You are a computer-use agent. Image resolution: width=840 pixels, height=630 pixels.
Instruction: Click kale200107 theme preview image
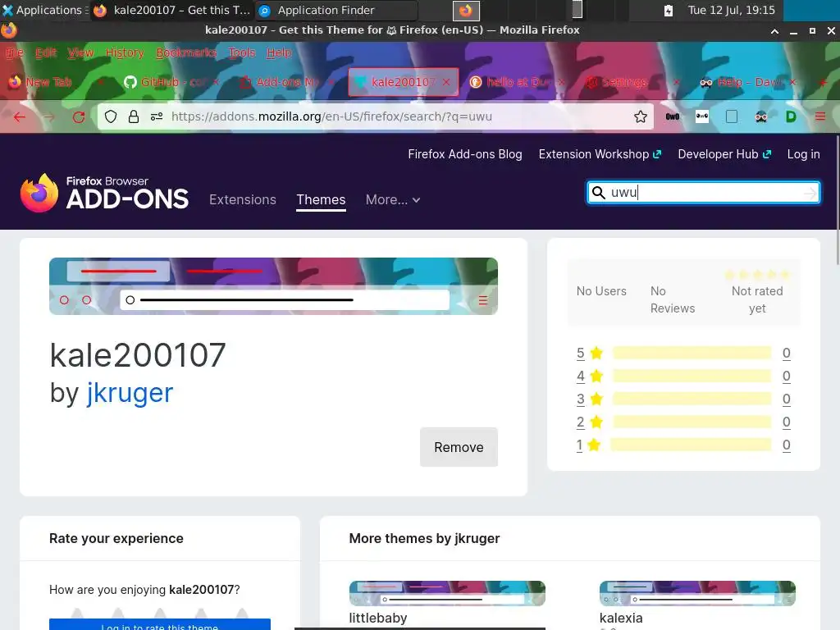tap(273, 286)
